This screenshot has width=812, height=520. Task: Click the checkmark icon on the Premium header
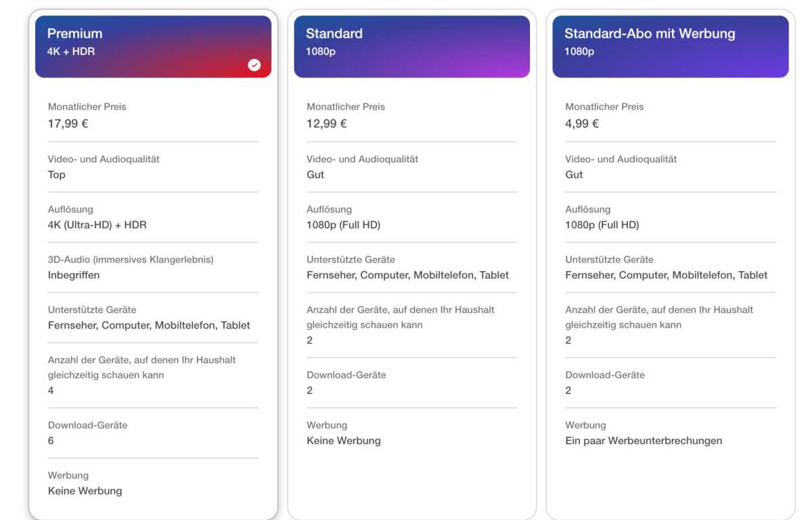coord(254,65)
